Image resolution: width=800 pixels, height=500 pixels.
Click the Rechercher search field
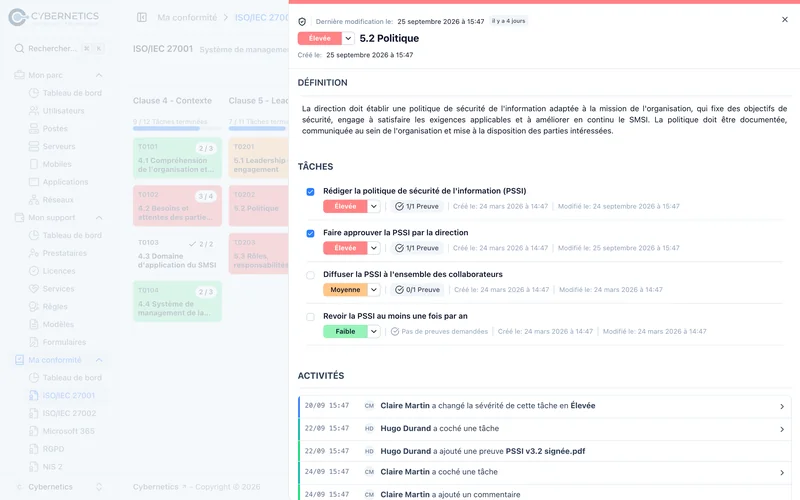(x=59, y=48)
